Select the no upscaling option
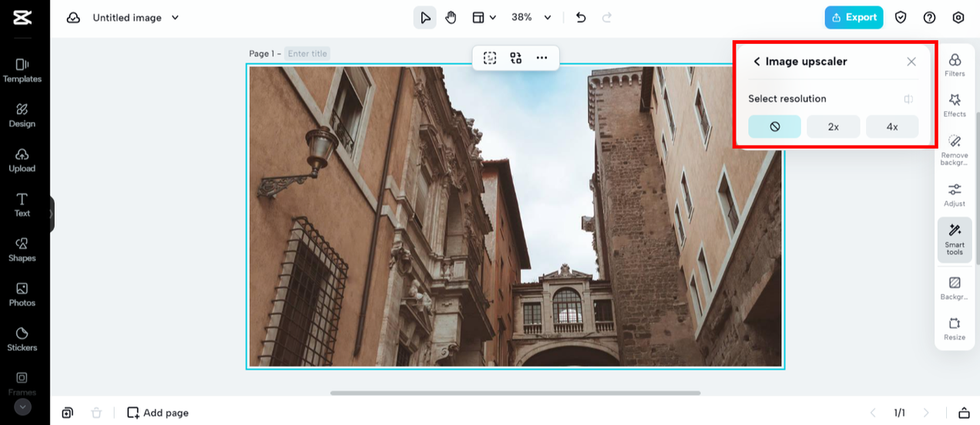Viewport: 980px width, 425px height. pos(774,126)
